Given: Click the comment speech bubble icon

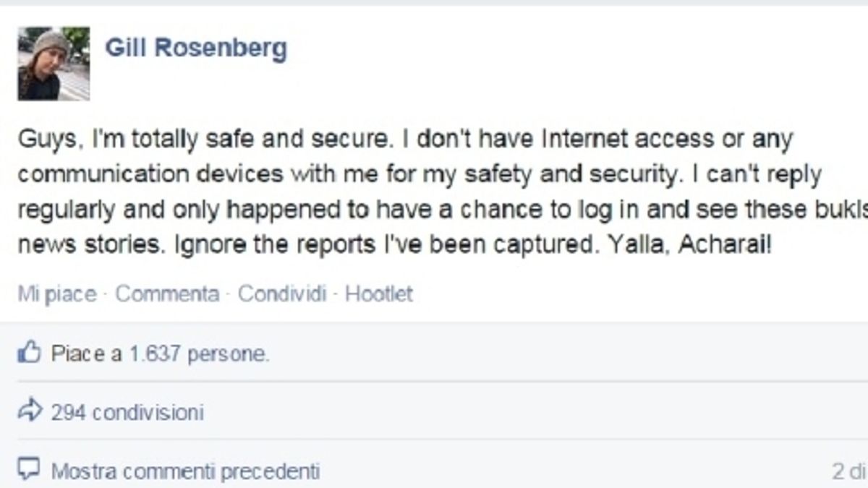Looking at the screenshot, I should tap(28, 471).
